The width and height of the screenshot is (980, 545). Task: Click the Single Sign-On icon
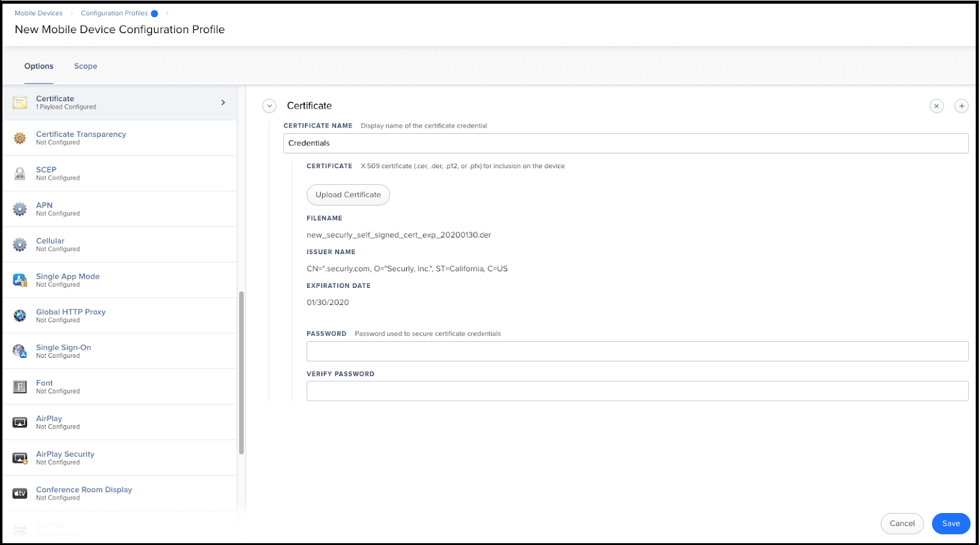[x=20, y=351]
